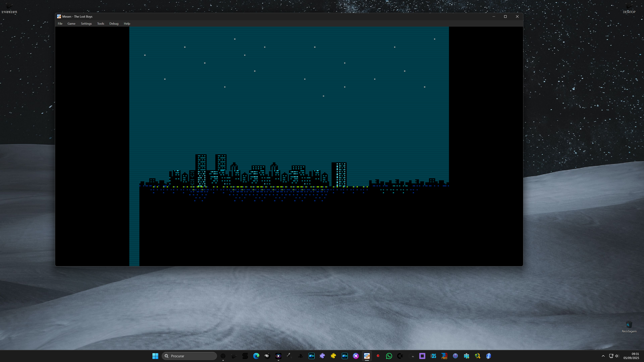Select the DESKTOP shortcut on desktop

pos(629,8)
